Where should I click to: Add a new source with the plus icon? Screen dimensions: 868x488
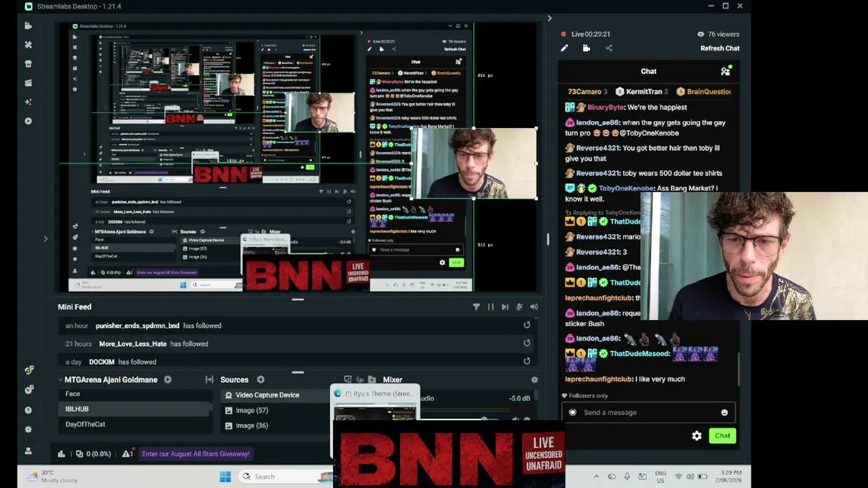(x=260, y=380)
